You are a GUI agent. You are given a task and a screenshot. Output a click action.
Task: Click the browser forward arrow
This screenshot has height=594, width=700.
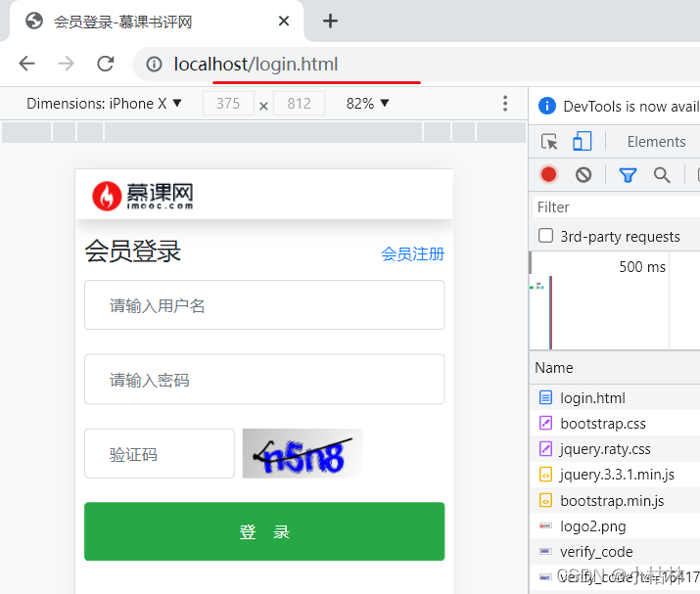pyautogui.click(x=66, y=64)
